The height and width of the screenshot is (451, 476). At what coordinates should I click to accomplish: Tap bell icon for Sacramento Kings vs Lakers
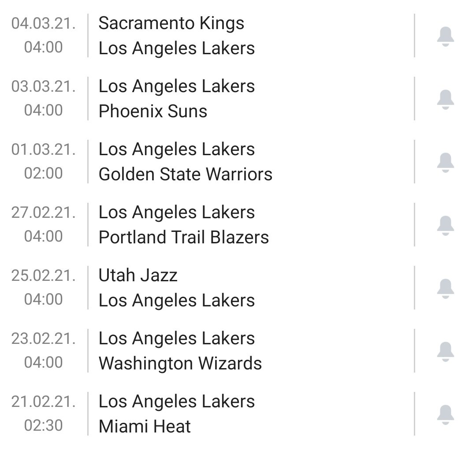[x=445, y=36]
